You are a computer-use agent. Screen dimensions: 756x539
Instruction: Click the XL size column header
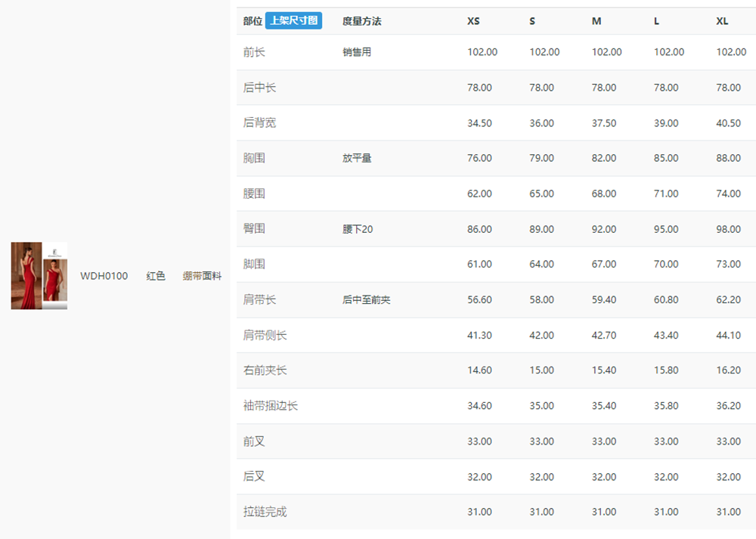tap(722, 21)
